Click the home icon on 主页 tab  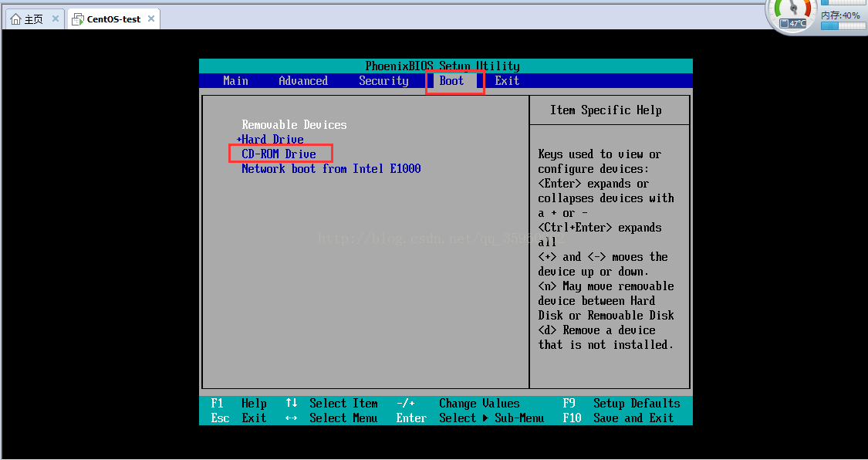pyautogui.click(x=16, y=19)
